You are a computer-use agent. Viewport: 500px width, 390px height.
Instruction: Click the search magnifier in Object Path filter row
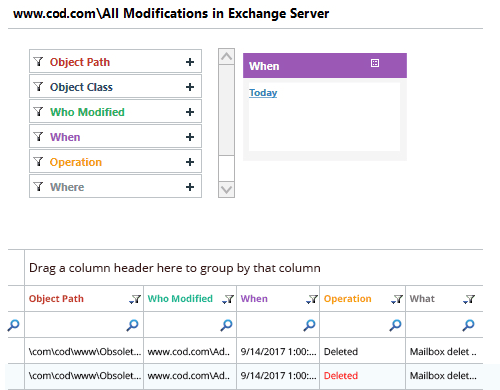click(x=132, y=325)
